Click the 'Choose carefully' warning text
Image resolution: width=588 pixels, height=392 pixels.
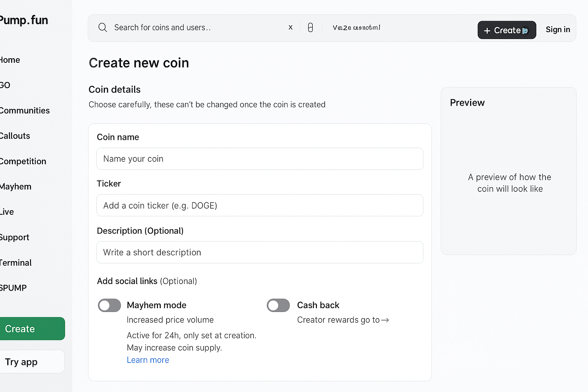(207, 105)
